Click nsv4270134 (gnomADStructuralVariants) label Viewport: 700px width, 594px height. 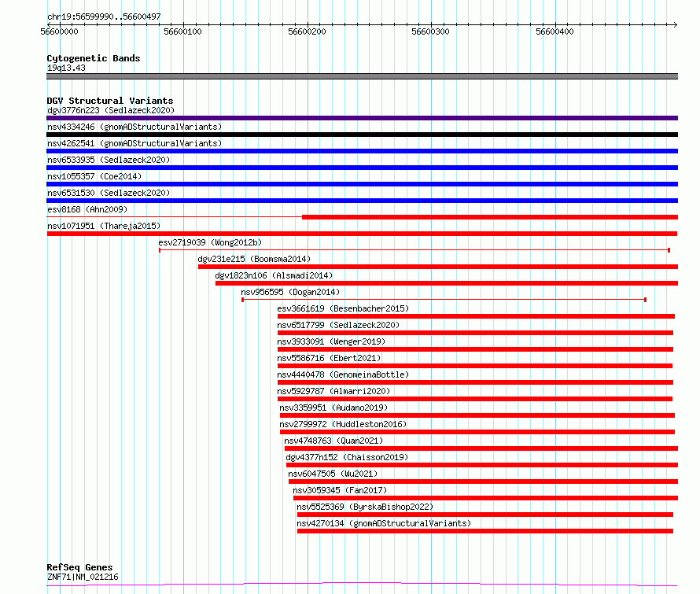(x=384, y=523)
